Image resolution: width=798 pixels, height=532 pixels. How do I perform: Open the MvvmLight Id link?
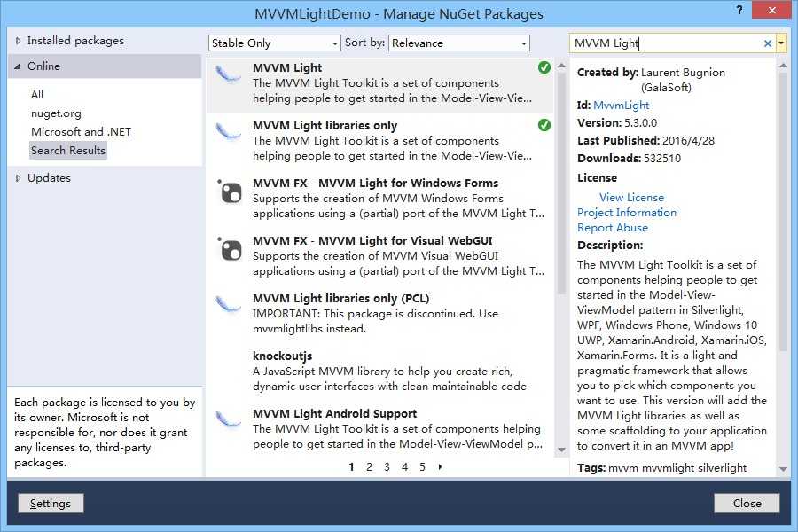[621, 106]
